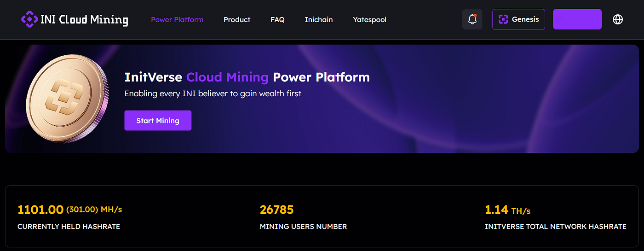The height and width of the screenshot is (251, 644).
Task: Switch to the Power Platform tab
Action: 177,20
